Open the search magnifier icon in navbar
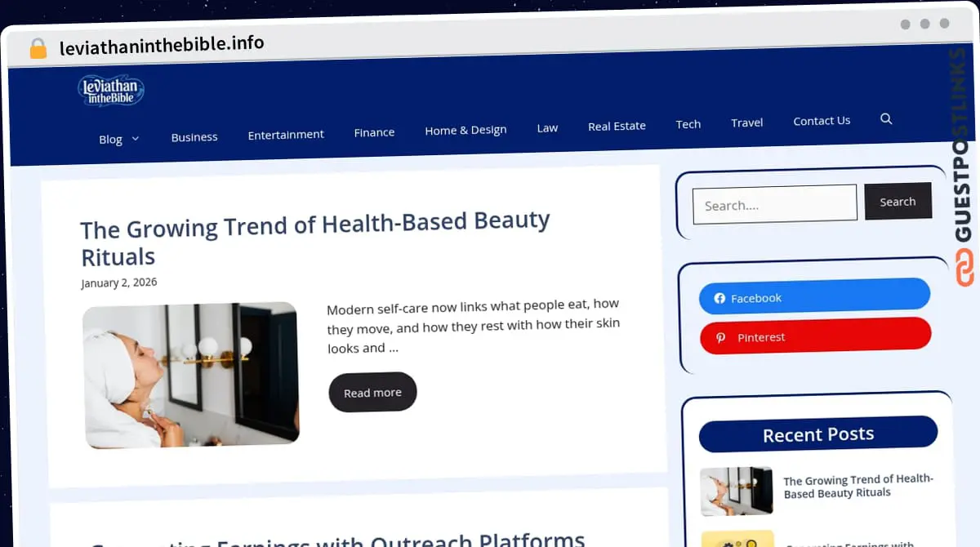The height and width of the screenshot is (547, 980). (886, 118)
